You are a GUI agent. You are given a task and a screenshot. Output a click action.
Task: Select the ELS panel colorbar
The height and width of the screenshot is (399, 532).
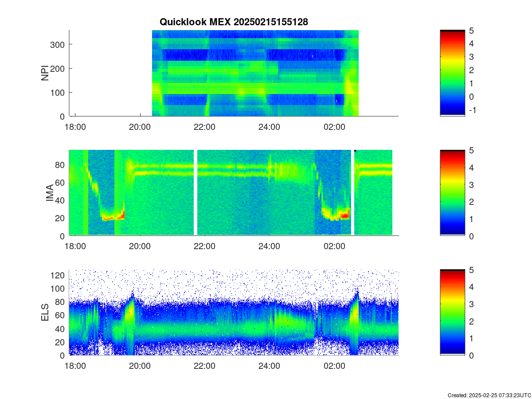[452, 313]
